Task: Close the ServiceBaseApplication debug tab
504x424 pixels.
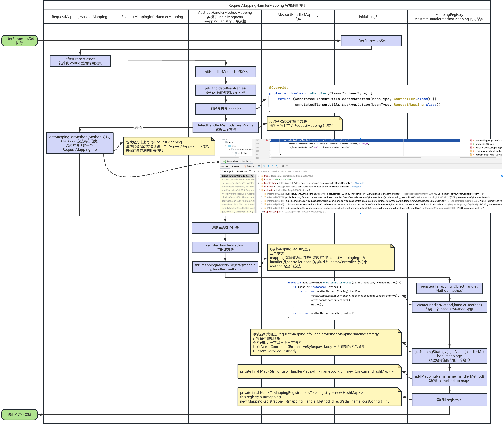Action: (251, 161)
